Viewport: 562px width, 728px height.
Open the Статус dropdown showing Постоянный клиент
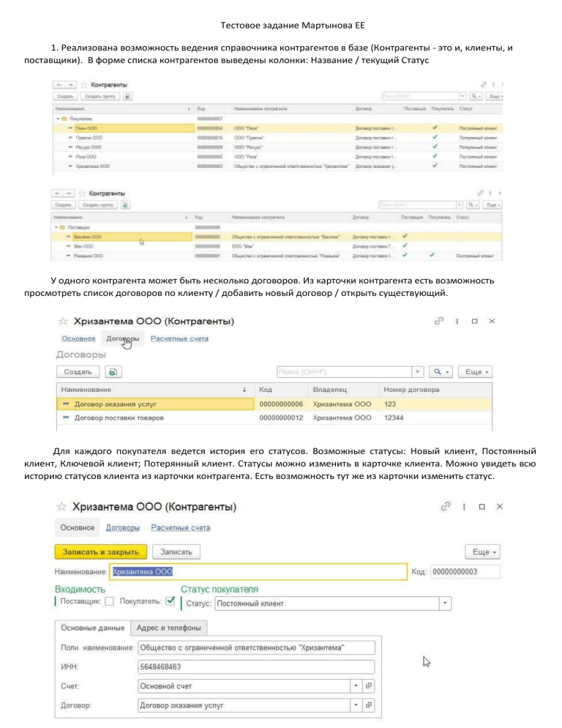pyautogui.click(x=445, y=603)
